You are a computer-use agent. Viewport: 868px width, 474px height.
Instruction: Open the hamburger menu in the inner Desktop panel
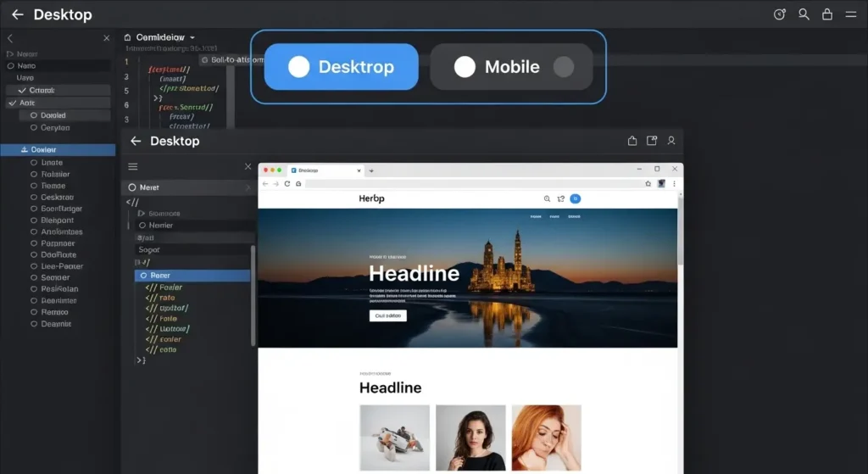[133, 167]
